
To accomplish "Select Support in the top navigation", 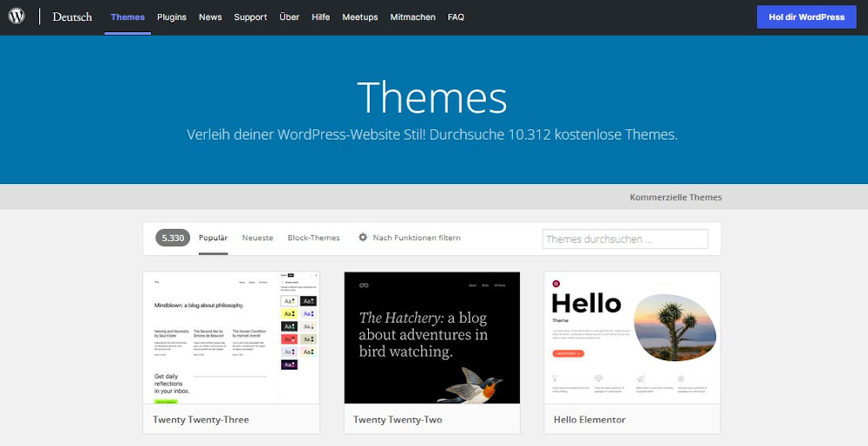I will [250, 17].
